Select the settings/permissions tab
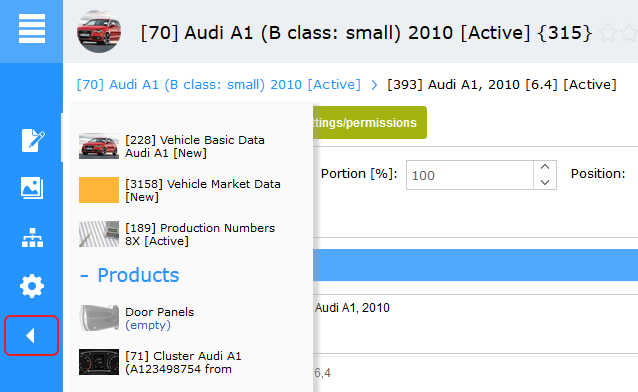The width and height of the screenshot is (638, 392). pyautogui.click(x=370, y=123)
